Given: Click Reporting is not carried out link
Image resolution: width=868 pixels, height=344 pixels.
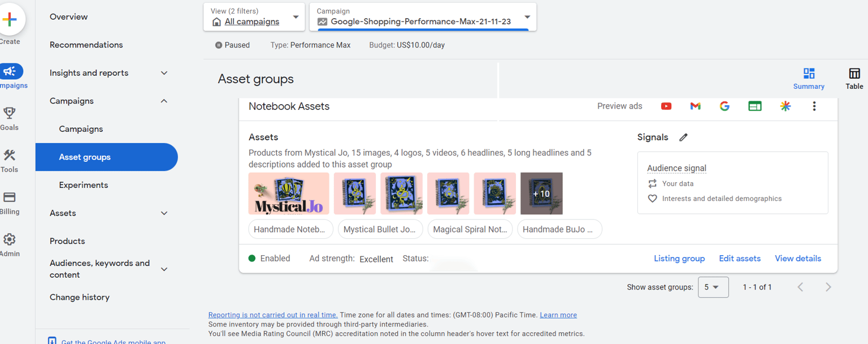Looking at the screenshot, I should [273, 315].
